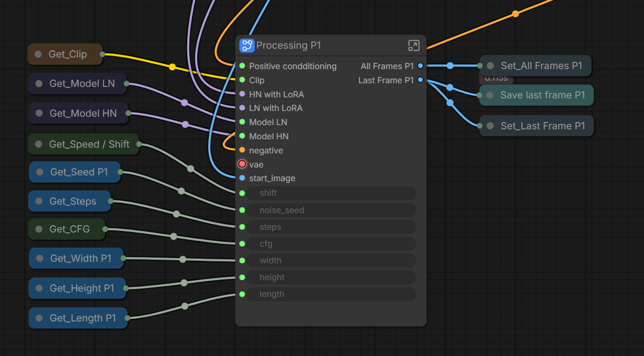Click the shift widget input socket
Image resolution: width=644 pixels, height=356 pixels.
coord(242,193)
